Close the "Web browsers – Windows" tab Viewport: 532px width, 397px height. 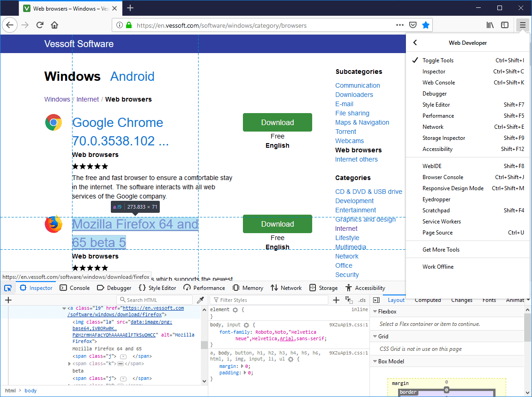pos(115,8)
